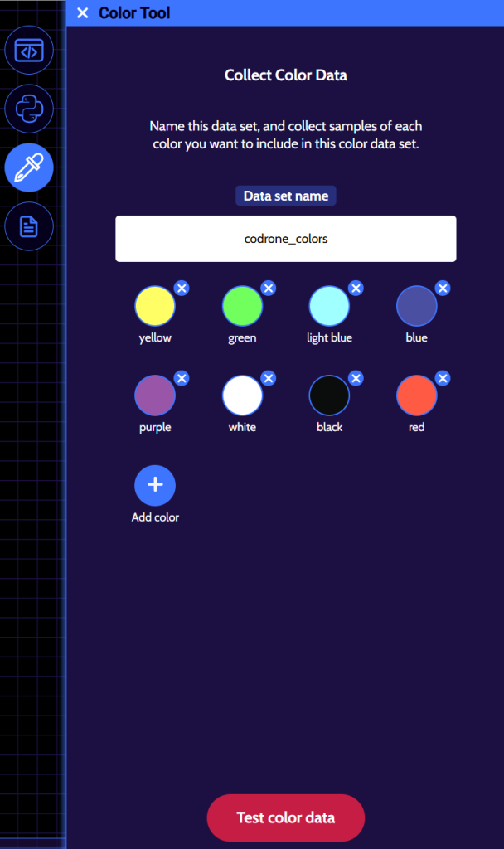Remove the yellow color sample

[182, 289]
